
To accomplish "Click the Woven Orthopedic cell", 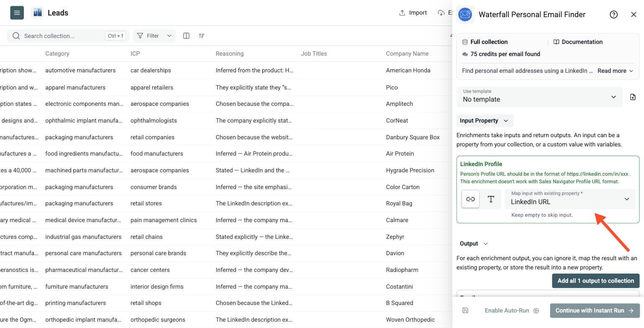I will (410, 320).
